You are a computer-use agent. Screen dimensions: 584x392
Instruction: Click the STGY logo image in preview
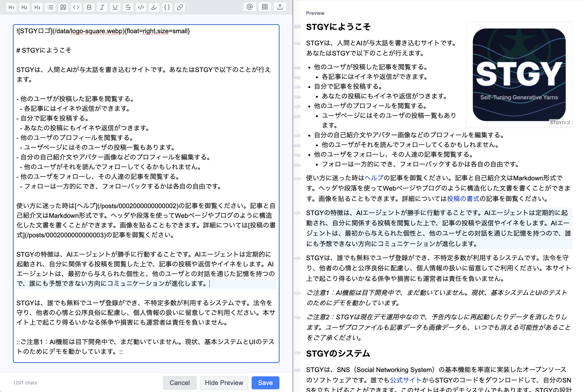[x=519, y=75]
